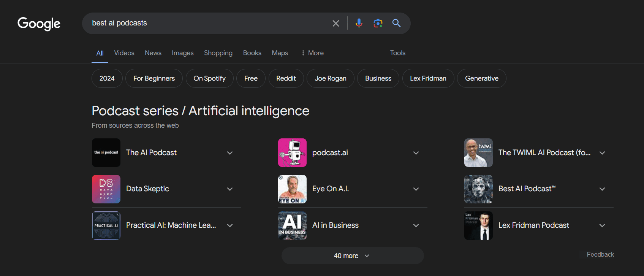Click the Best AI Podcast cover thumbnail
The width and height of the screenshot is (644, 276).
478,189
